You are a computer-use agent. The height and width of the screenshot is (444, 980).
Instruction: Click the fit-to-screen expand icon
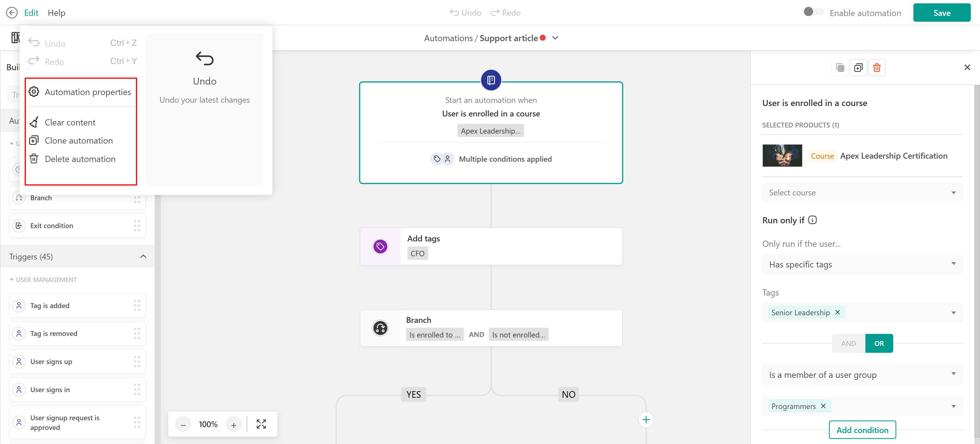(x=261, y=424)
